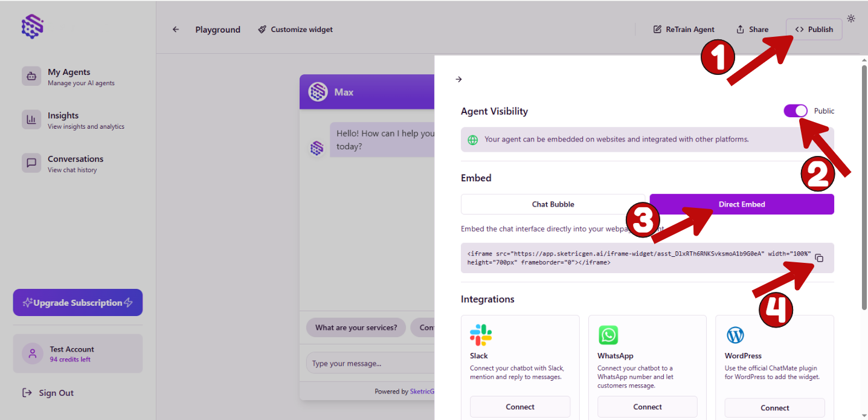
Task: Select the WhatsApp integration icon
Action: point(608,335)
